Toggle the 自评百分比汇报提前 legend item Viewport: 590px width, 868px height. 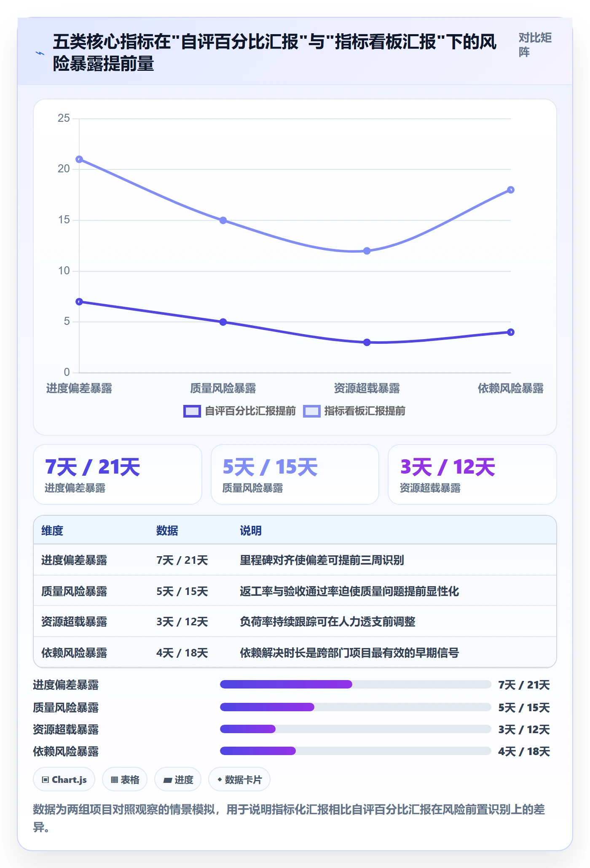point(239,411)
